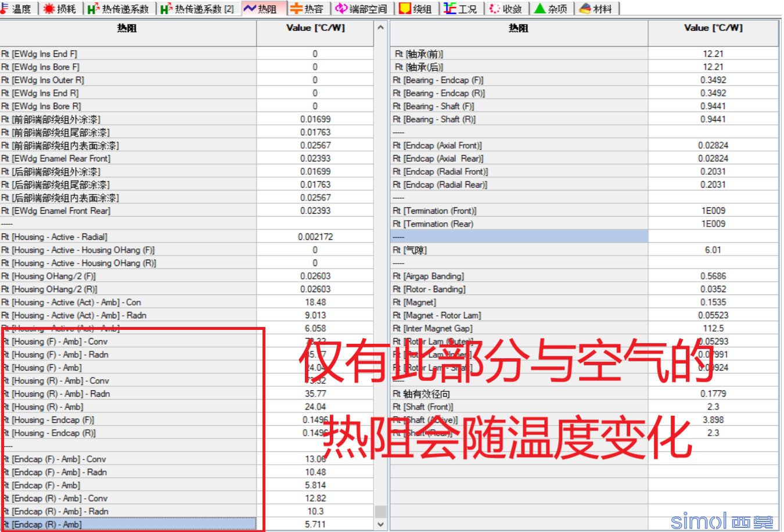Click value 9.013 in left table
Viewport: 784px width, 532px height.
click(x=315, y=315)
